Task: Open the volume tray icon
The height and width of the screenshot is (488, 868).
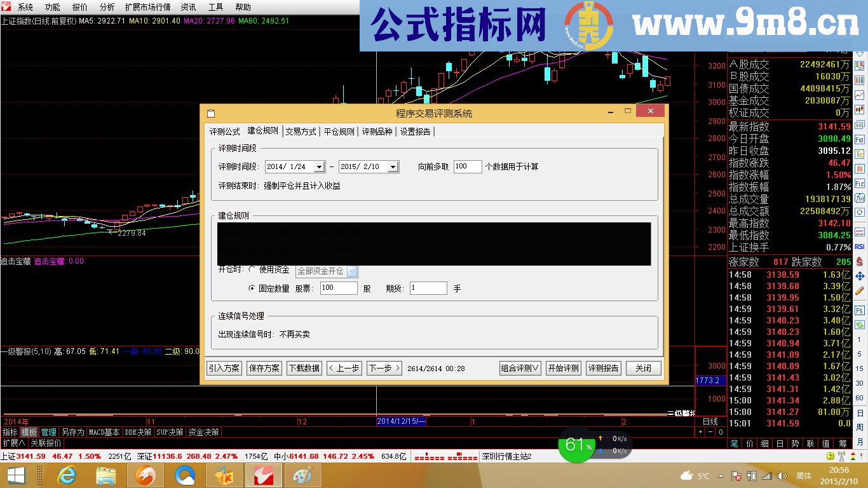Action: [x=782, y=476]
